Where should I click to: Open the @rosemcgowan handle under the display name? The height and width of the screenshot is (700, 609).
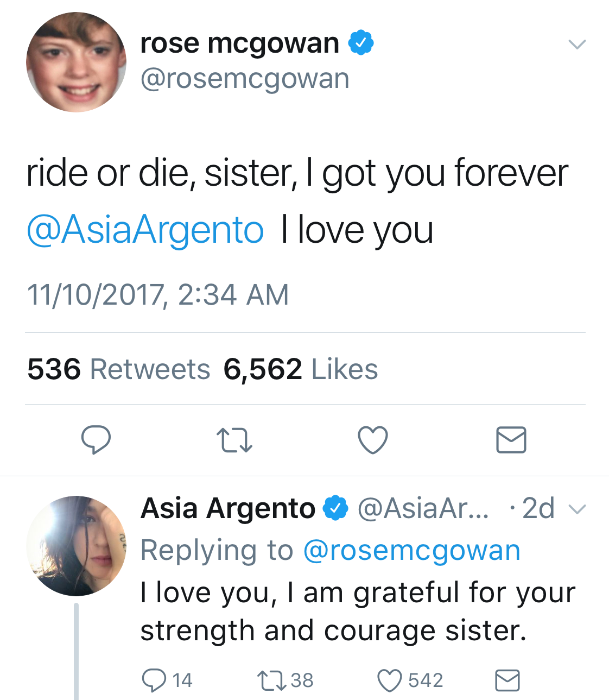[245, 79]
